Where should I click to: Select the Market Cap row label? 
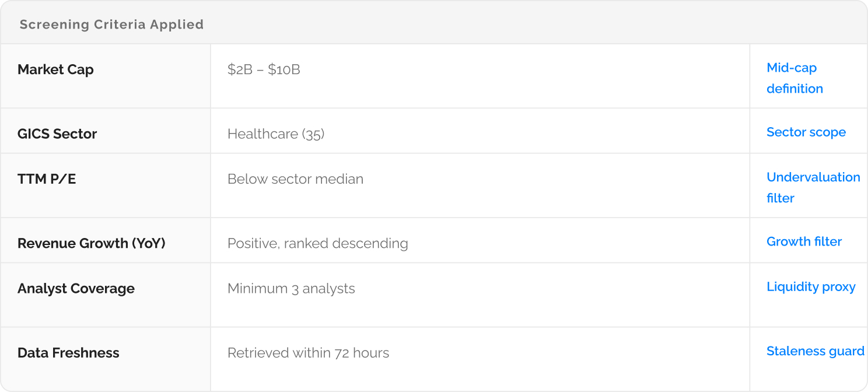click(55, 70)
